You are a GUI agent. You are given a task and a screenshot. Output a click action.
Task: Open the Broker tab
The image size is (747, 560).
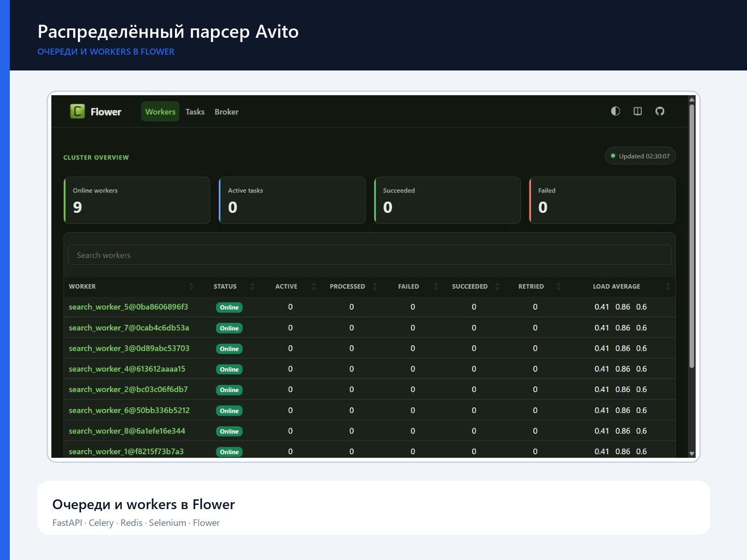[x=226, y=112]
